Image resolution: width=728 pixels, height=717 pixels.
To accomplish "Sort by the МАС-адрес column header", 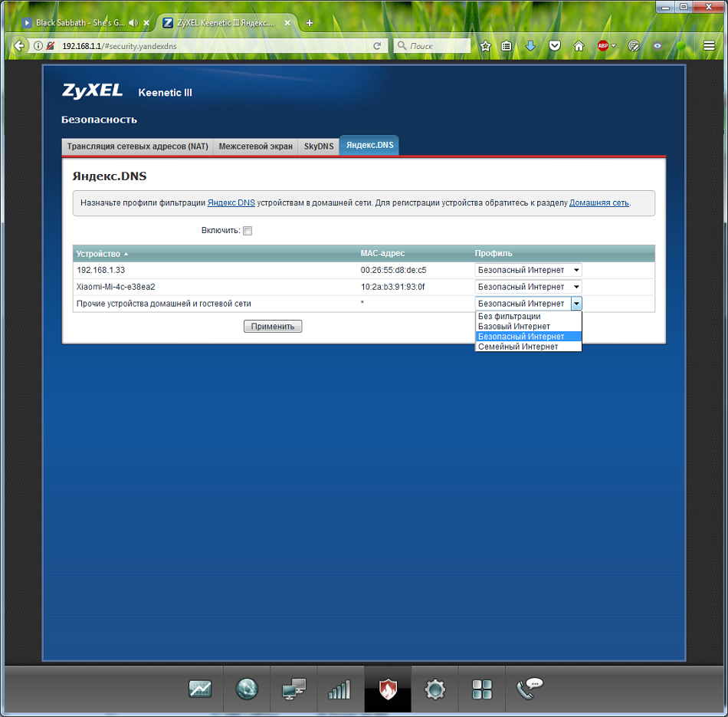I will [x=382, y=253].
